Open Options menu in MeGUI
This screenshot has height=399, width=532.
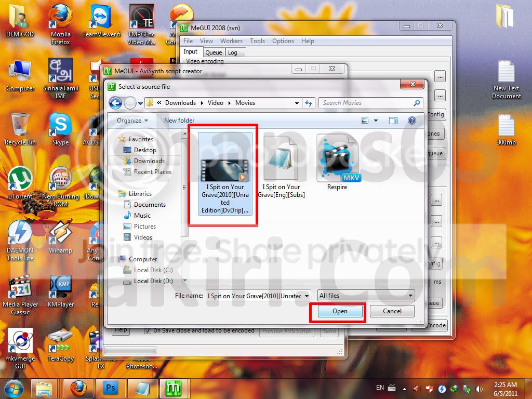click(283, 41)
